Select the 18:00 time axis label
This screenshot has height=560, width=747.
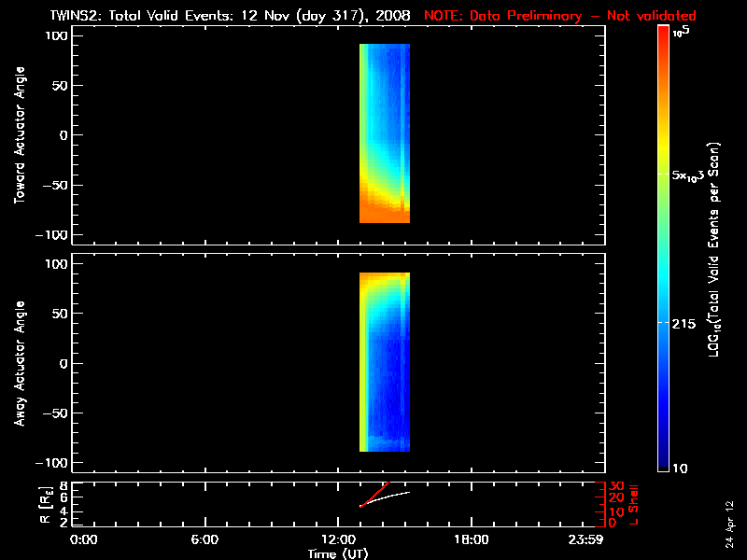[472, 540]
